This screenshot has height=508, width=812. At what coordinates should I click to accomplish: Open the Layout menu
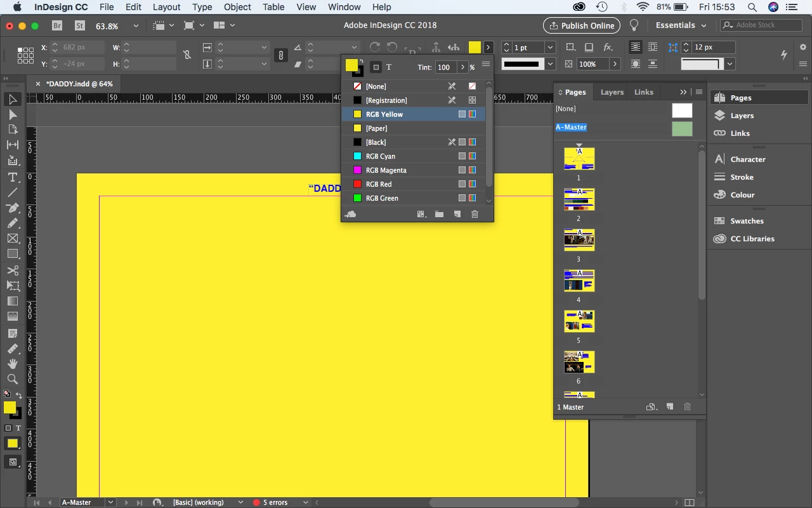[167, 7]
